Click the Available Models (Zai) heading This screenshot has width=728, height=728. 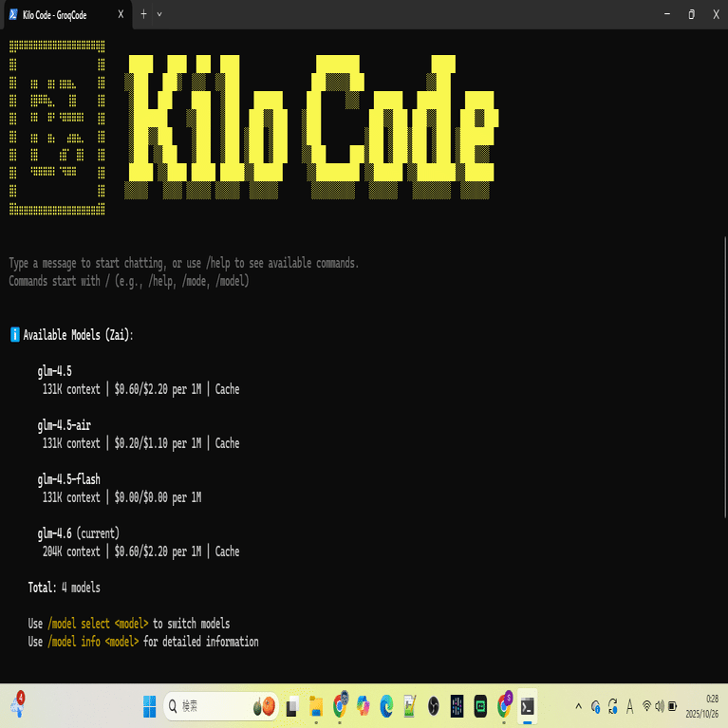tap(79, 335)
